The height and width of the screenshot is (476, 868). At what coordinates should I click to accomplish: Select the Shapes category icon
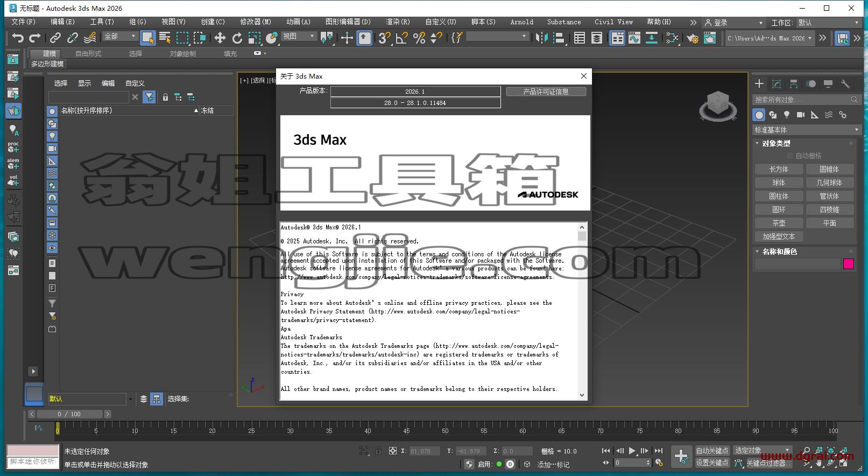(x=773, y=115)
